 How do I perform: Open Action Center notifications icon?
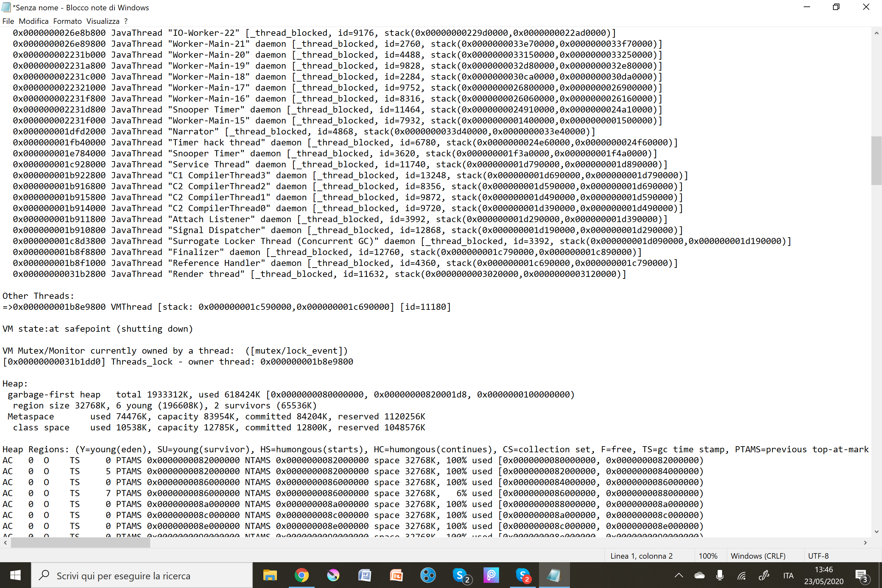[x=861, y=575]
